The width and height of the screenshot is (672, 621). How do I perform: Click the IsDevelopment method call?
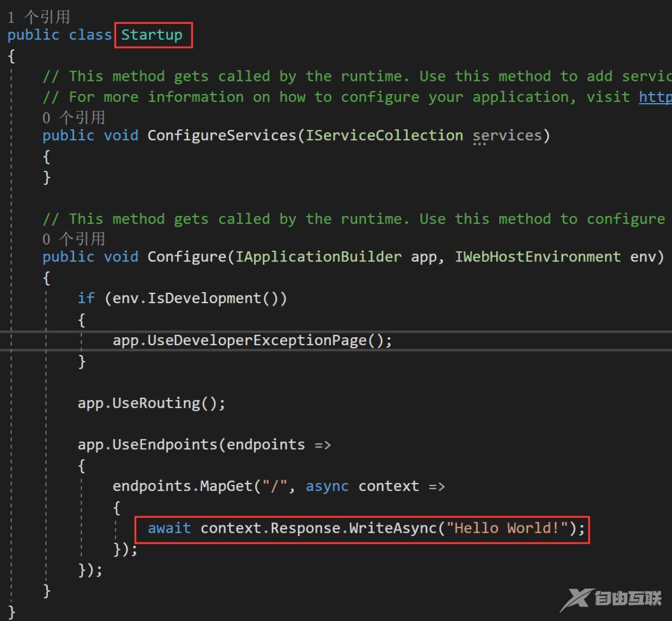tap(204, 298)
